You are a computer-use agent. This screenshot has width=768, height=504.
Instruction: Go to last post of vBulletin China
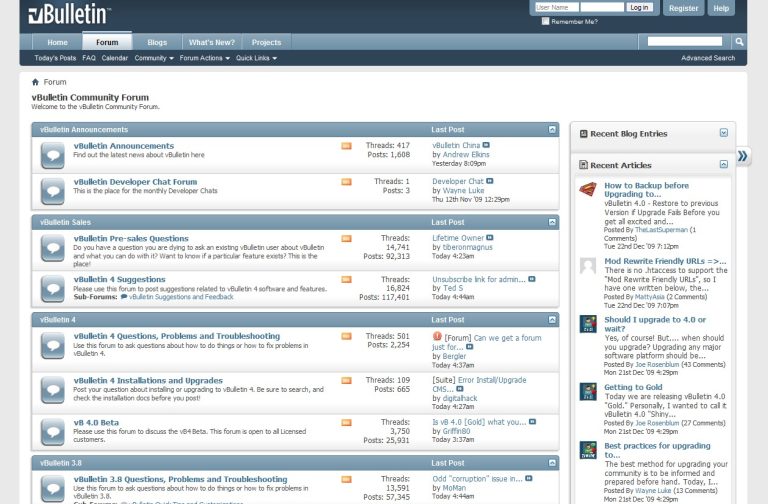point(487,145)
